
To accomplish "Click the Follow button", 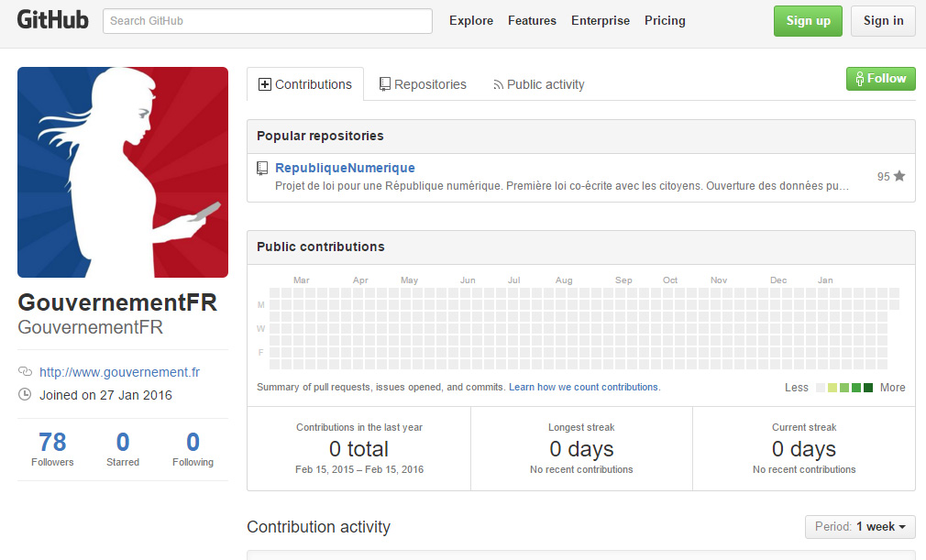I will [880, 79].
